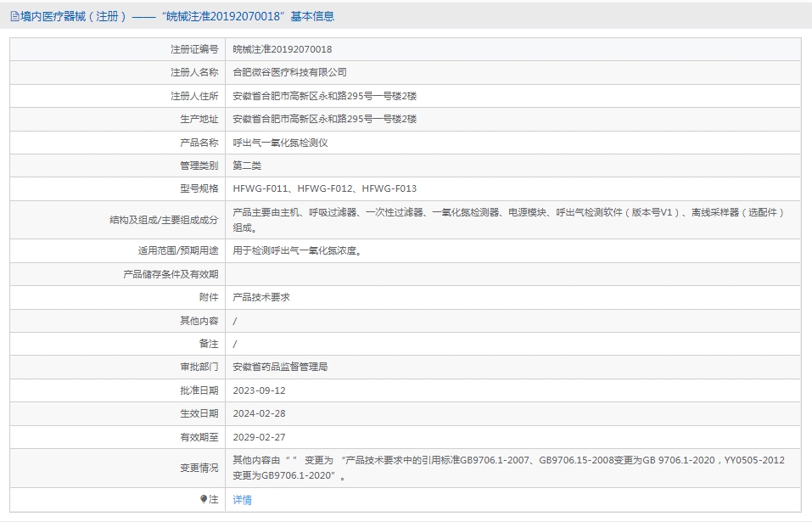Click product name 呼出气一氧化氮检测仪
812x522 pixels.
point(280,143)
